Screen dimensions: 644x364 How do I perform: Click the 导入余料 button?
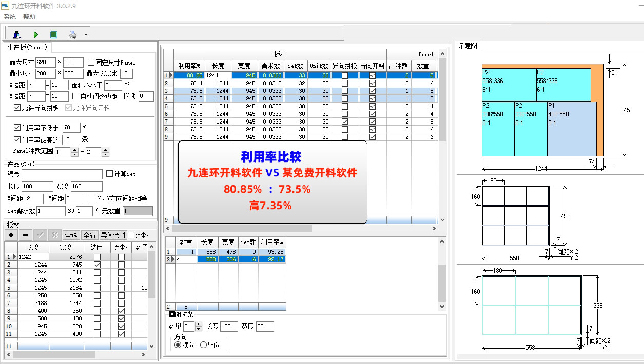(x=113, y=235)
